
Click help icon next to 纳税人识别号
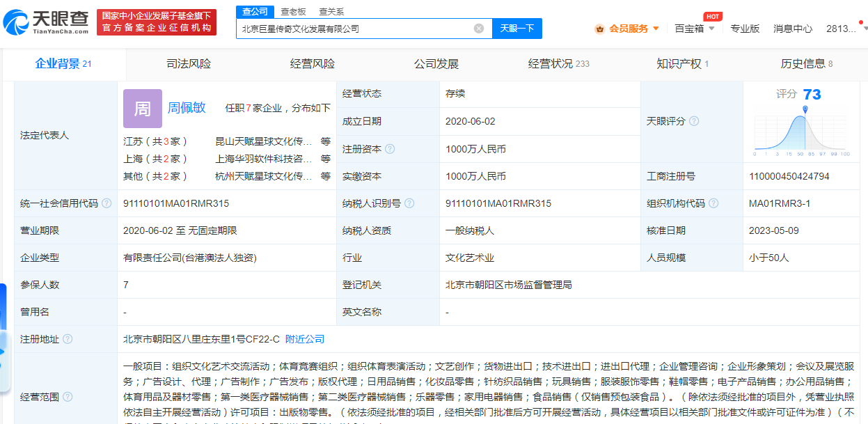click(x=409, y=203)
